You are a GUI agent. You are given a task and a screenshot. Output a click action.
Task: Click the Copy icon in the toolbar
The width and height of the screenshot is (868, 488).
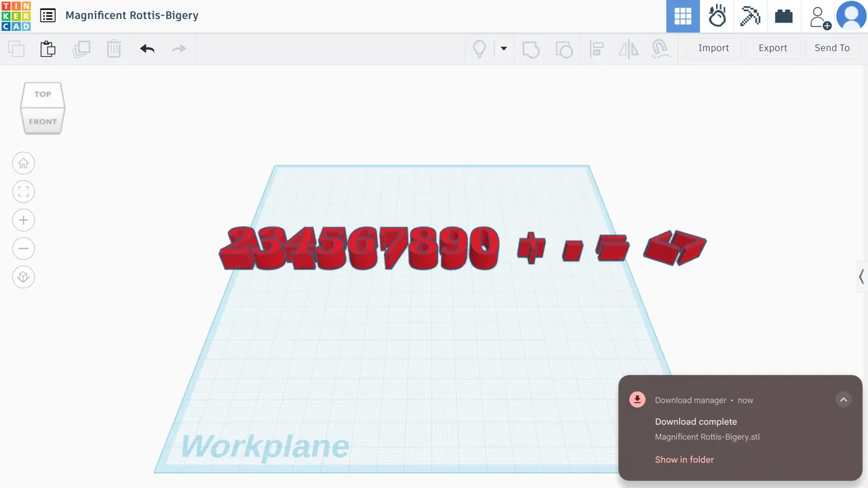16,49
